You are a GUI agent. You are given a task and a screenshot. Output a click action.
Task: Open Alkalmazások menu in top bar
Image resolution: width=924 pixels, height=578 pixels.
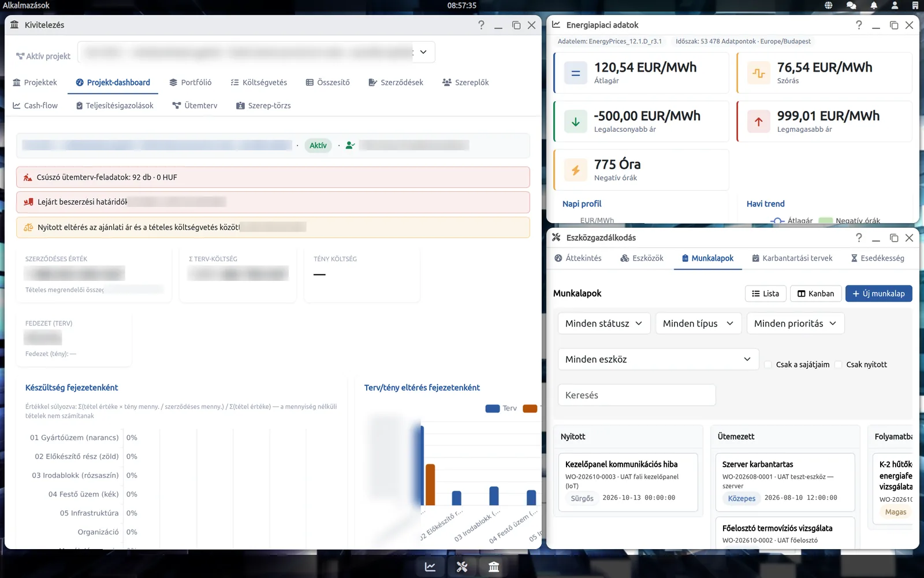26,5
